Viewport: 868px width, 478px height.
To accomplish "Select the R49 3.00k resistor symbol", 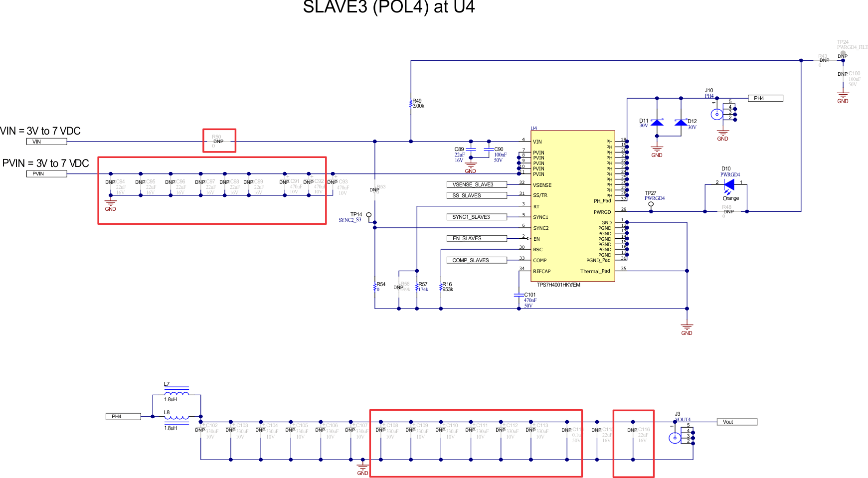I will [x=411, y=104].
